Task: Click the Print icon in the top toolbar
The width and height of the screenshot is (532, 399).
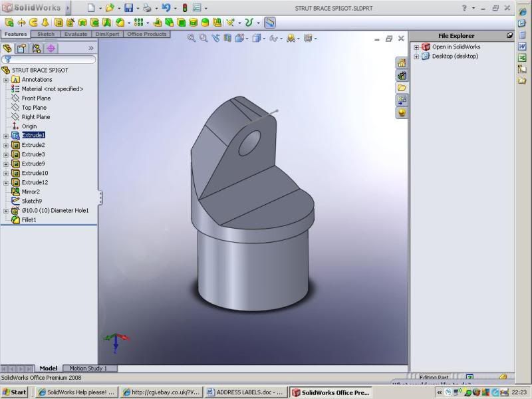Action: [147, 7]
